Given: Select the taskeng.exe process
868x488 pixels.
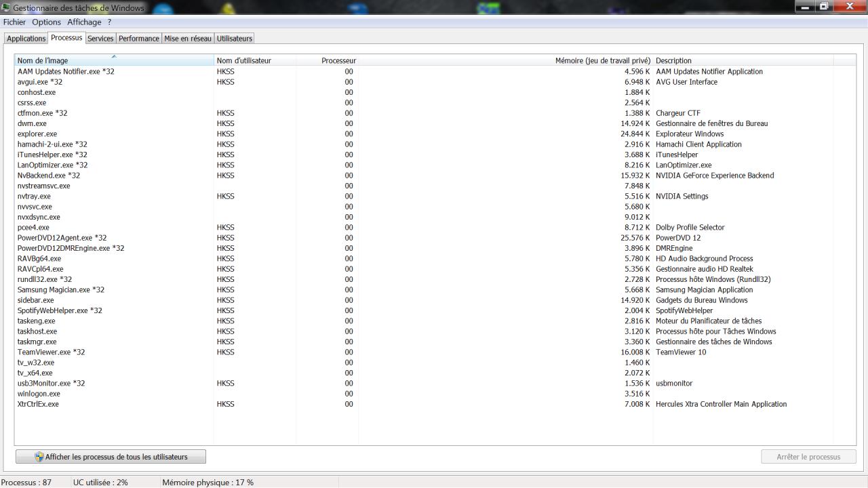Looking at the screenshot, I should 435,321.
